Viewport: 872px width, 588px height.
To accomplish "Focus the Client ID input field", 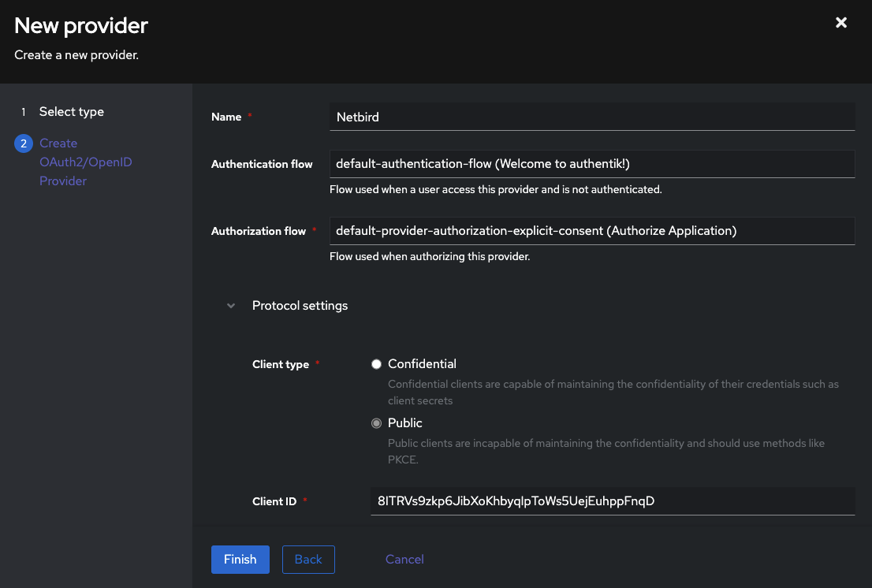I will (x=613, y=501).
